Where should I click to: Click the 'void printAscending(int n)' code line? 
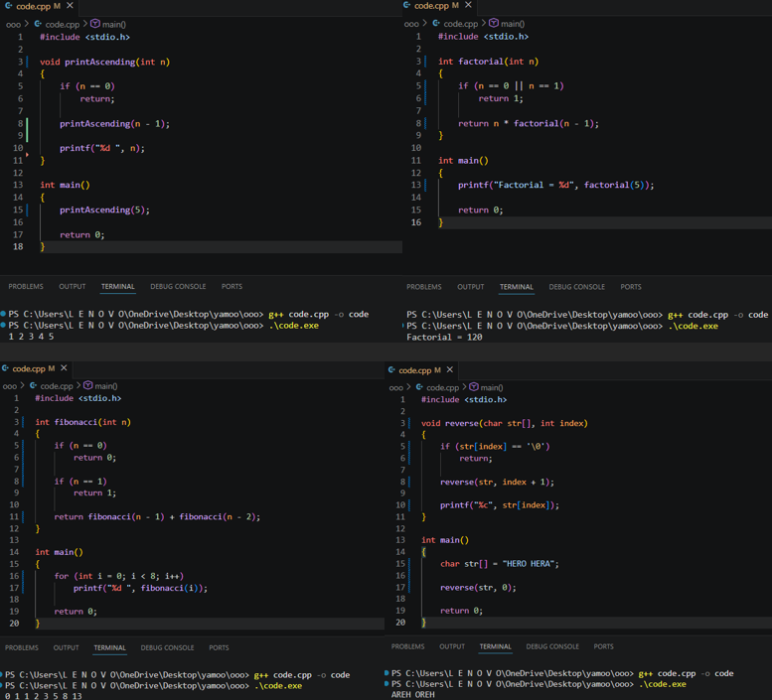tap(105, 62)
